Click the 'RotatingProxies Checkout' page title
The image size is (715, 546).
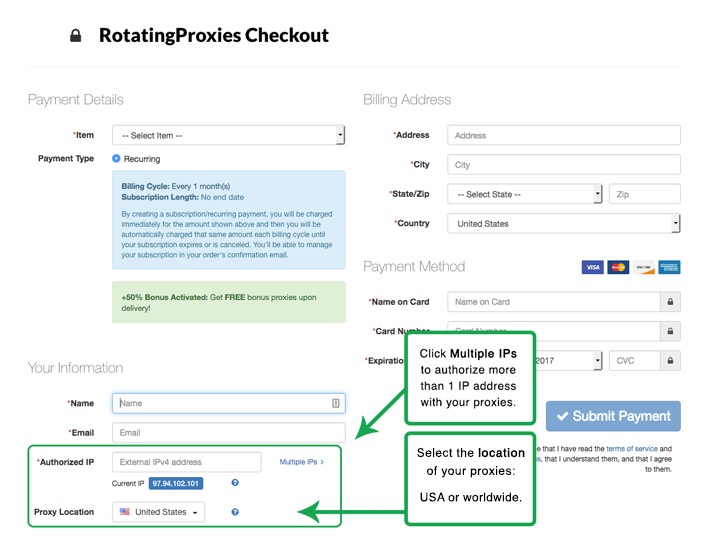click(x=213, y=36)
